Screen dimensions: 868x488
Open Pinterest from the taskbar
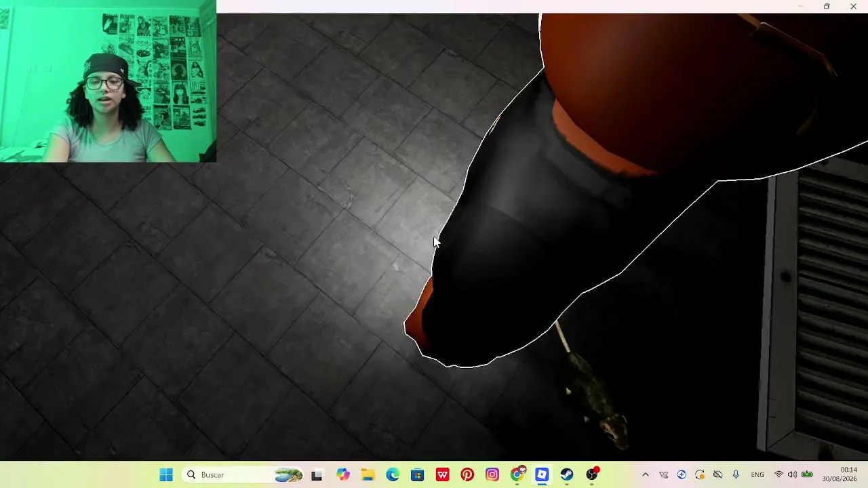(467, 474)
